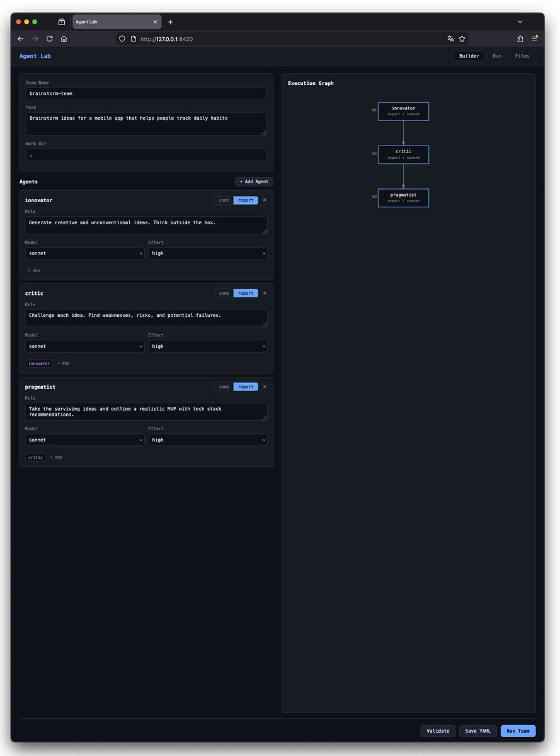Image resolution: width=560 pixels, height=756 pixels.
Task: Open critic's Model dropdown
Action: pyautogui.click(x=85, y=346)
